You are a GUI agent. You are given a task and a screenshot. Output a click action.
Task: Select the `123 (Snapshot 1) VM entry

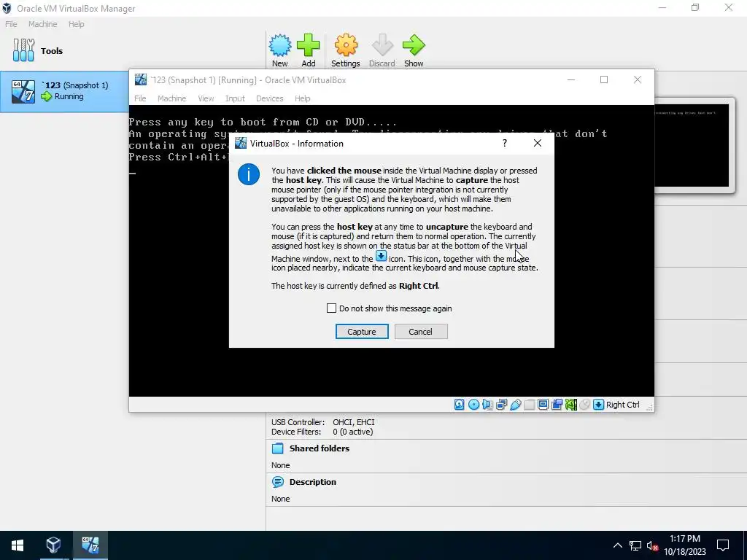[x=64, y=91]
